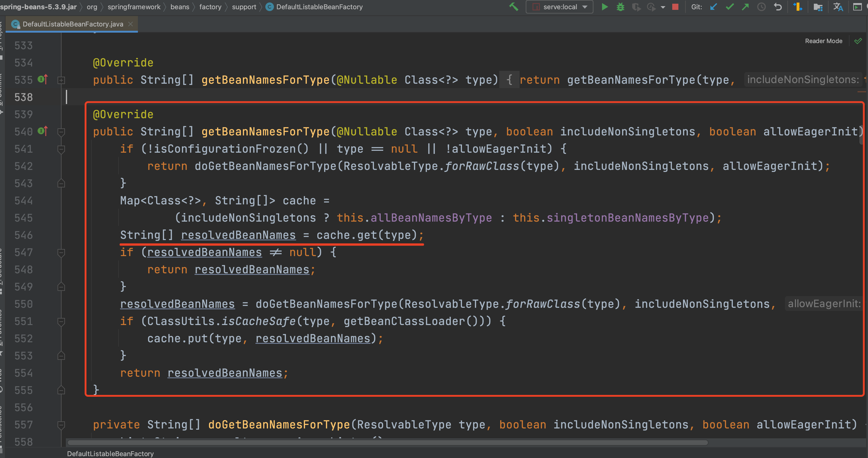Expand the more run options arrow beside the profiler
This screenshot has width=868, height=458.
[x=663, y=7]
